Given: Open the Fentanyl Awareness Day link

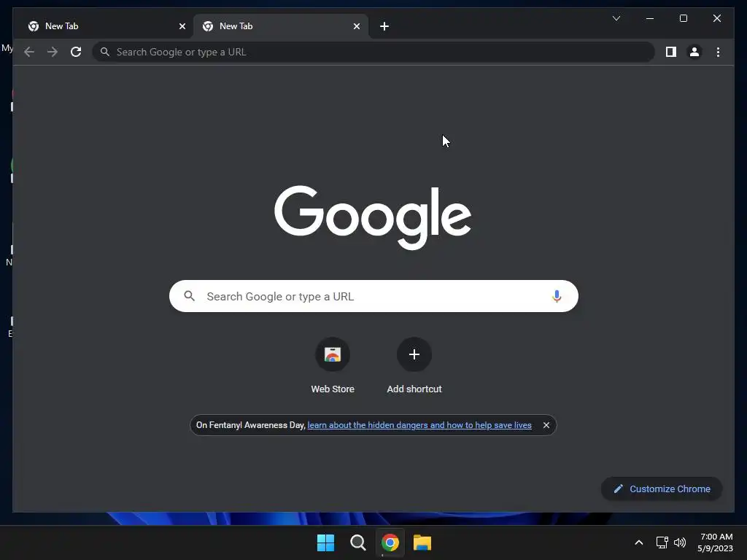Looking at the screenshot, I should point(419,425).
